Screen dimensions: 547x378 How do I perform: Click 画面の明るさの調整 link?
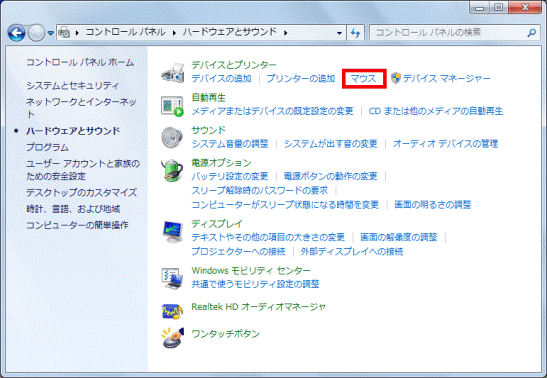(x=433, y=205)
